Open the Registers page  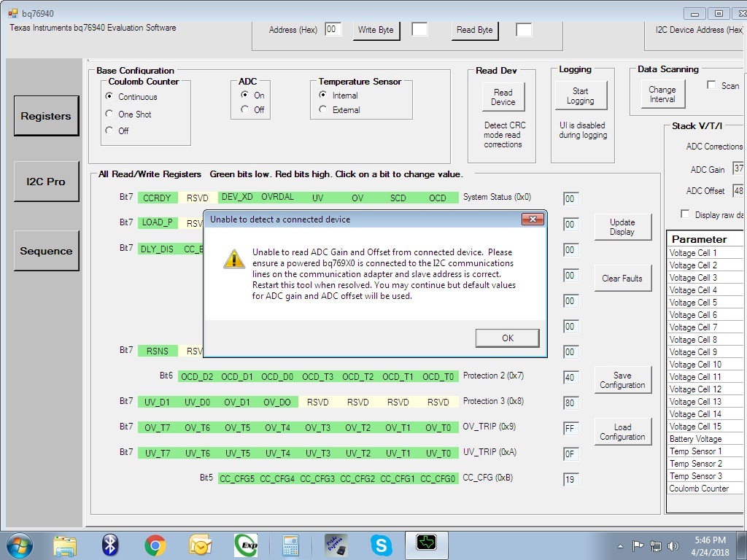tap(46, 116)
